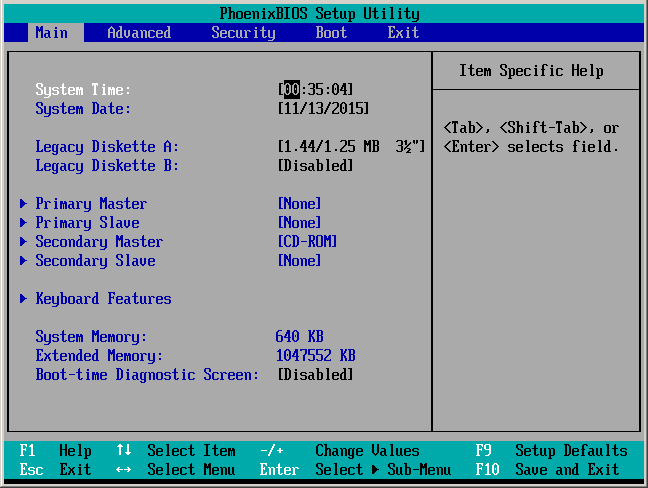648x488 pixels.
Task: Open Secondary Slave sub-menu label
Action: (95, 261)
